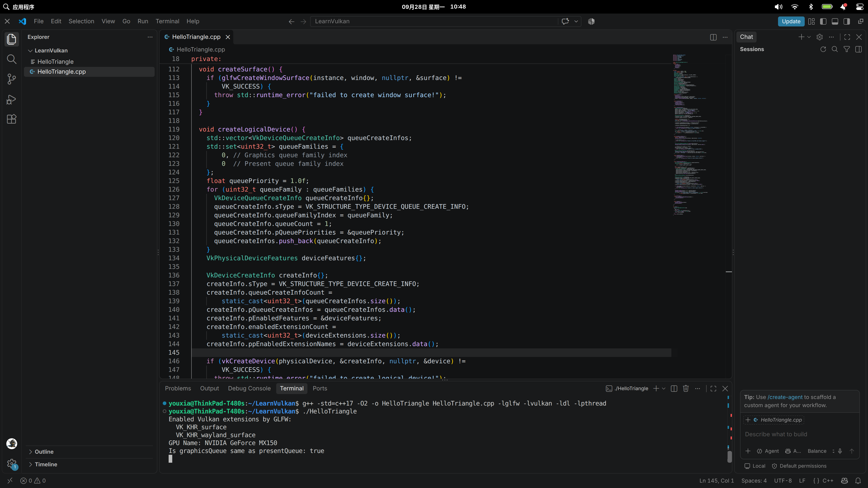This screenshot has width=868, height=488.
Task: Open the Explorer view in activity bar
Action: click(12, 39)
